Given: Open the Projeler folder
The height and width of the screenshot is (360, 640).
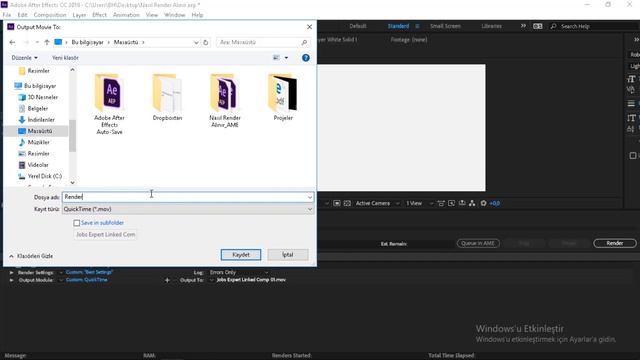Looking at the screenshot, I should [283, 97].
